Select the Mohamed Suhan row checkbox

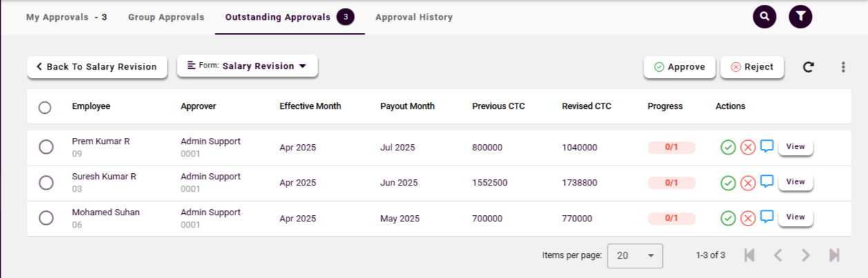coord(46,218)
